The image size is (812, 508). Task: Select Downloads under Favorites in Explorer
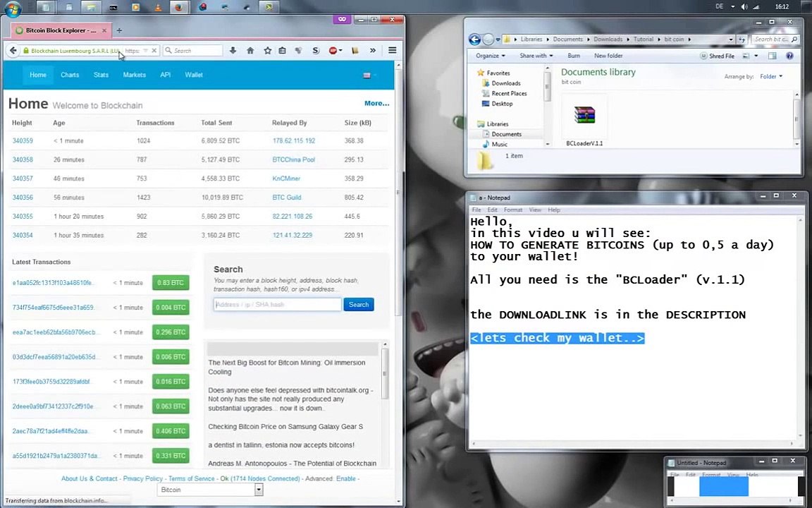click(x=506, y=83)
